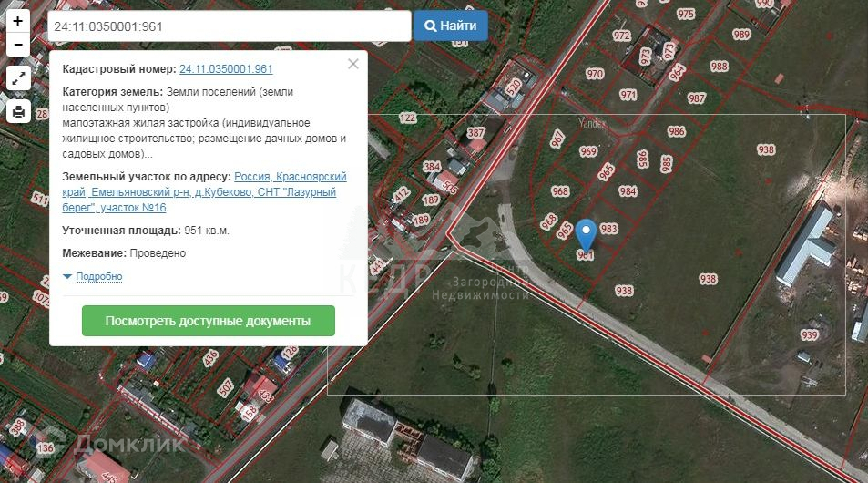Select parcel label 972 on map
Screen dimensions: 868x483
pyautogui.click(x=622, y=36)
